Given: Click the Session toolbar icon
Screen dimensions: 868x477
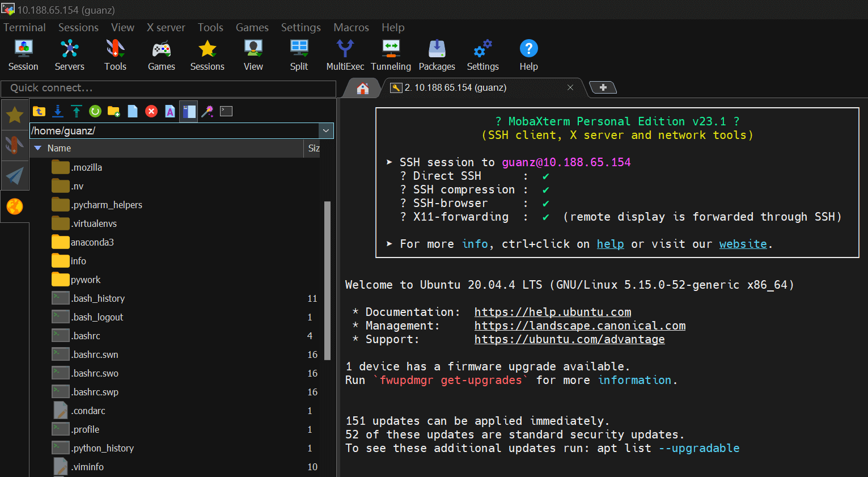Looking at the screenshot, I should point(23,55).
